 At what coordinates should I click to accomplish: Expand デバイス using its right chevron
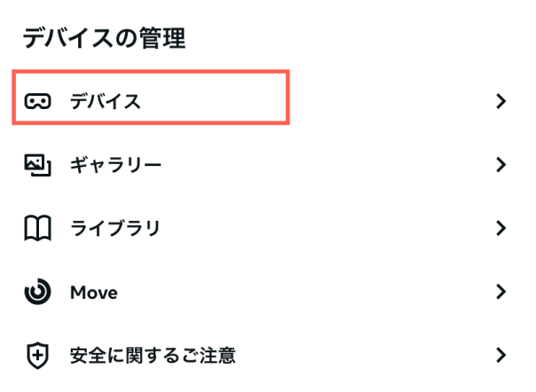click(x=501, y=101)
